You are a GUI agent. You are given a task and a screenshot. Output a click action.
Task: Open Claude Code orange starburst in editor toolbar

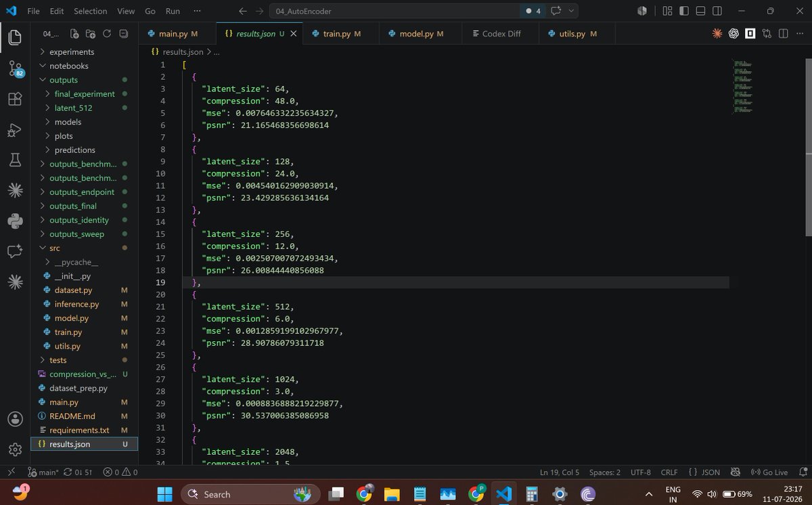click(717, 34)
